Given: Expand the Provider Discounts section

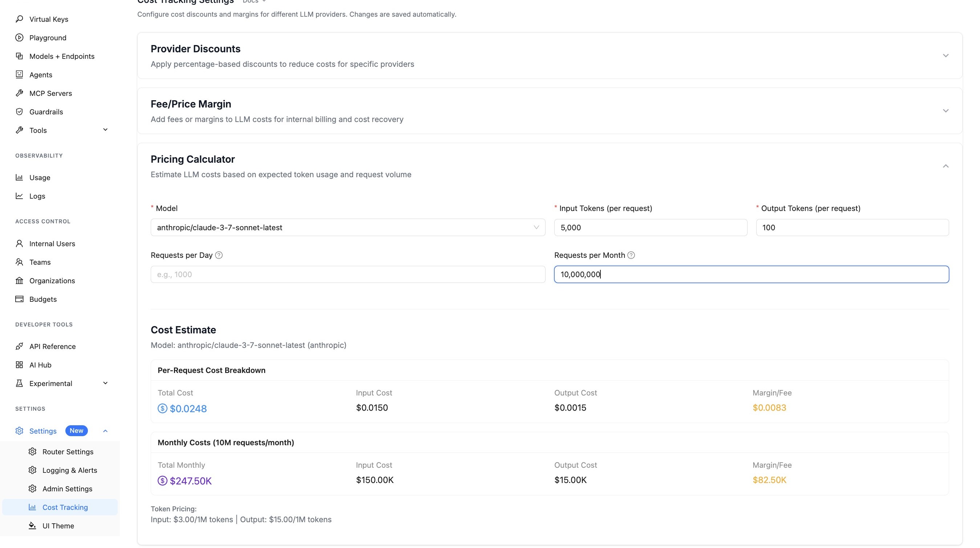Looking at the screenshot, I should pos(945,56).
